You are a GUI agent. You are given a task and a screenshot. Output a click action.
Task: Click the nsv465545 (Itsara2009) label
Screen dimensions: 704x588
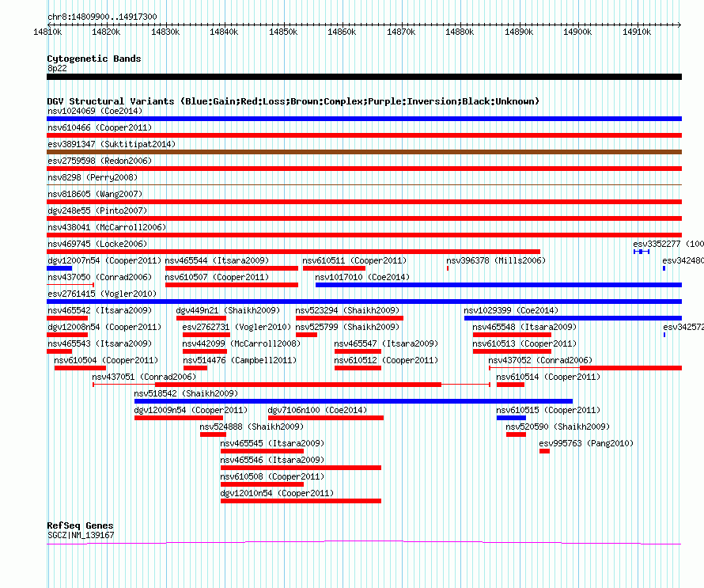[x=273, y=443]
